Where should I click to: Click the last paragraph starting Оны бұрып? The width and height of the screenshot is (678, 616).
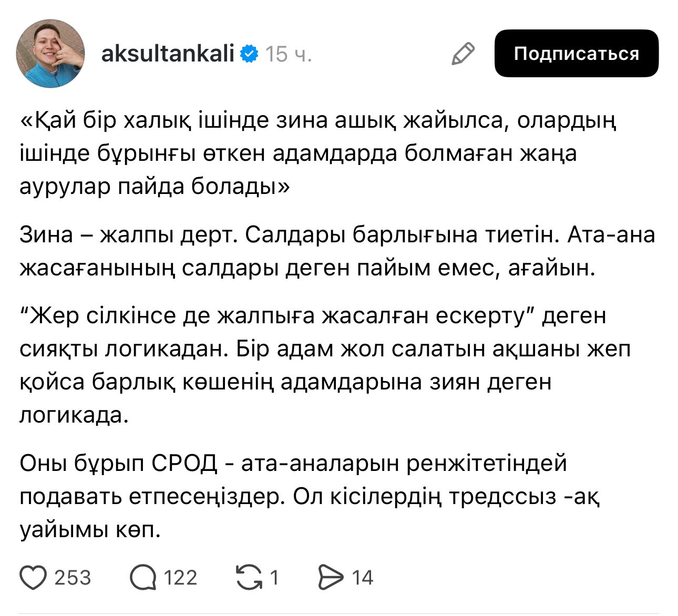click(310, 497)
